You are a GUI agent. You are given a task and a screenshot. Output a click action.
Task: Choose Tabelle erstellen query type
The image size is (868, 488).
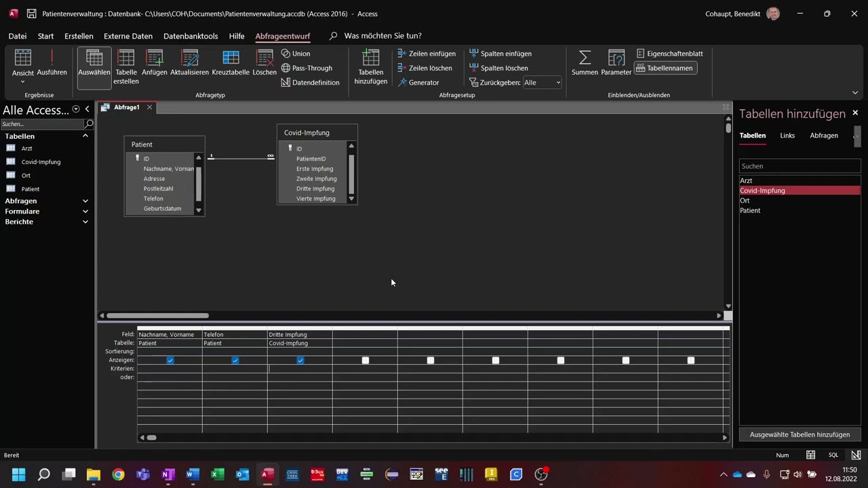(x=126, y=66)
